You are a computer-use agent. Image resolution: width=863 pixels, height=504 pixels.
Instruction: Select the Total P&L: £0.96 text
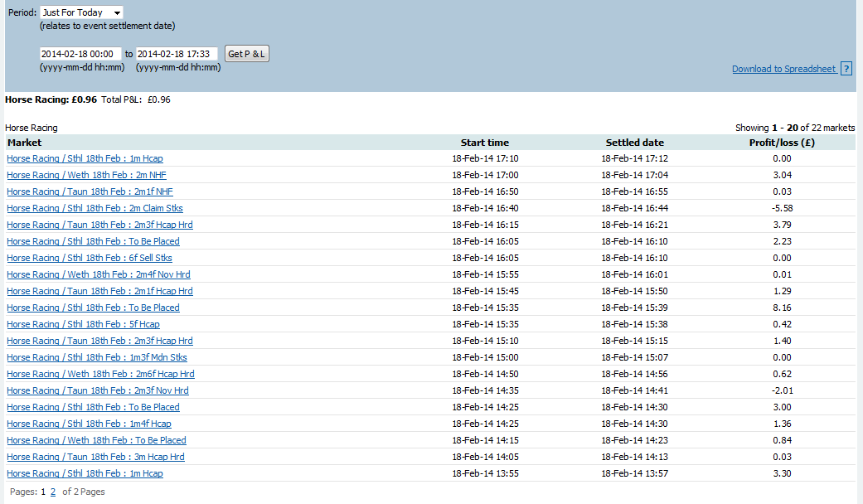pos(136,99)
